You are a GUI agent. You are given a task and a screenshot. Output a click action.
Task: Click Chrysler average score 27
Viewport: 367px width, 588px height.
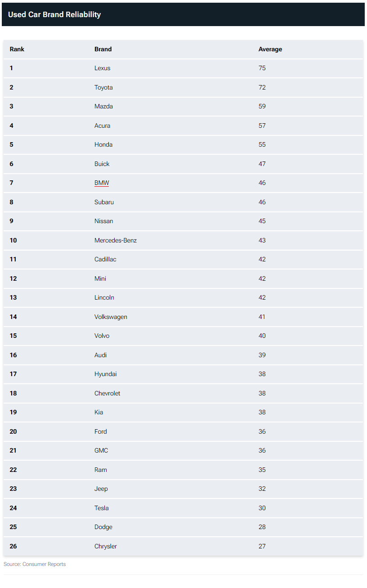262,546
